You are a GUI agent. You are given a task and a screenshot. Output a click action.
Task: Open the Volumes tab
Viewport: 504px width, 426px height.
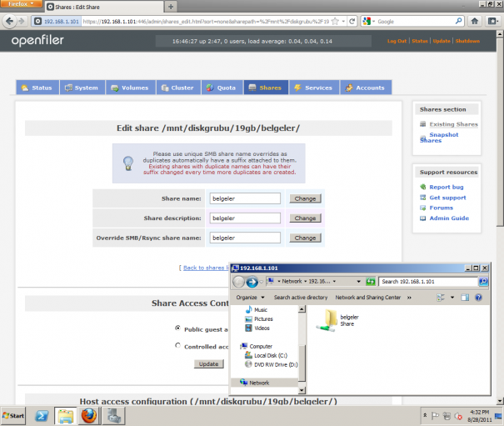coord(131,88)
